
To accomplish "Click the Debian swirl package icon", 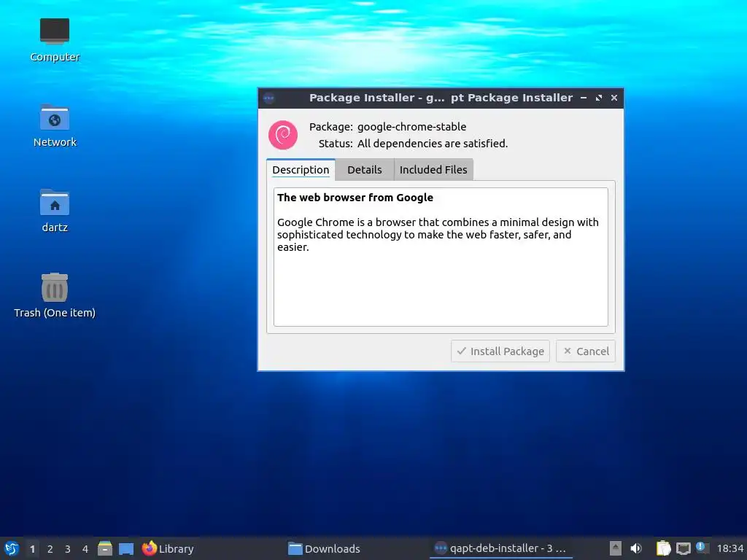I will pyautogui.click(x=283, y=135).
